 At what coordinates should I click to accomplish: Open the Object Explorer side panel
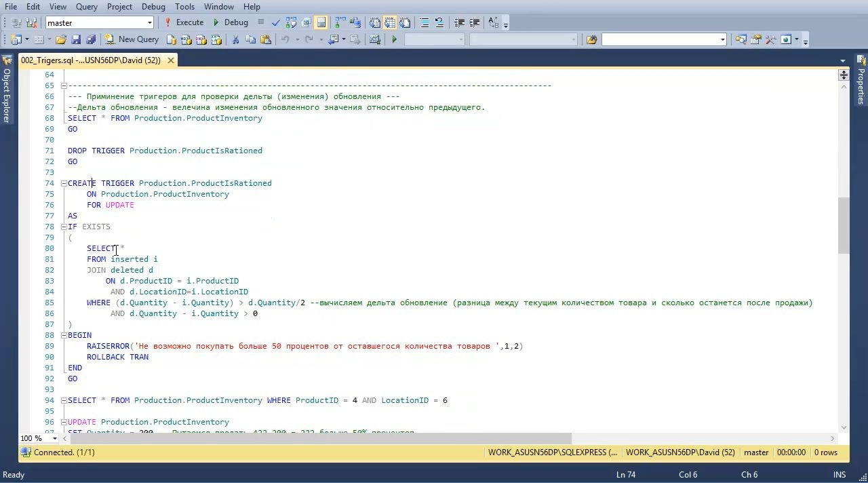coord(6,90)
